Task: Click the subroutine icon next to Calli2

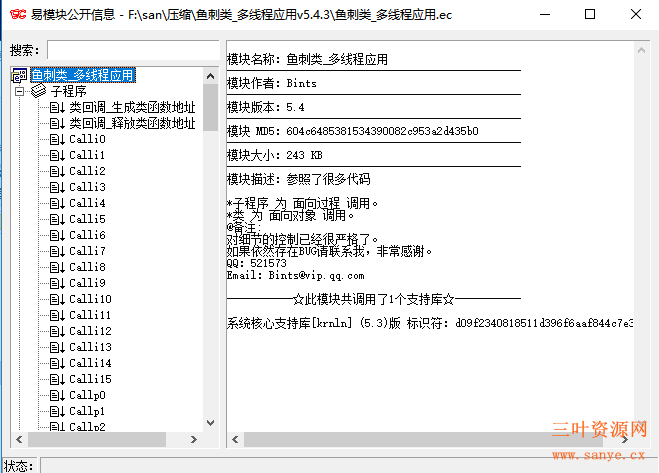Action: pyautogui.click(x=57, y=172)
